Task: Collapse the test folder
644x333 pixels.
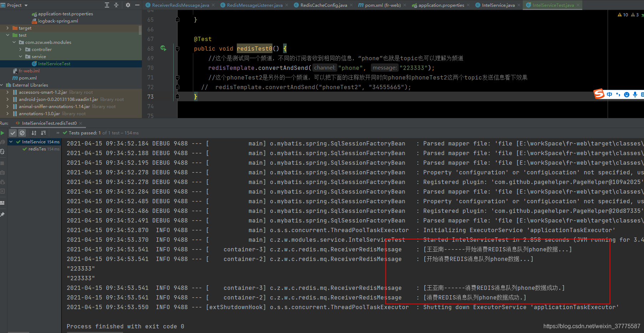Action: click(7, 35)
